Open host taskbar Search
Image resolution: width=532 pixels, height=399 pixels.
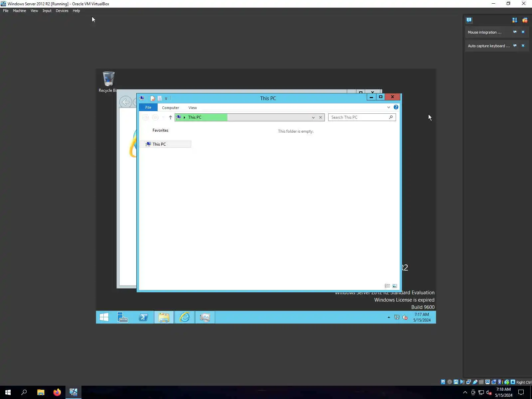point(24,392)
